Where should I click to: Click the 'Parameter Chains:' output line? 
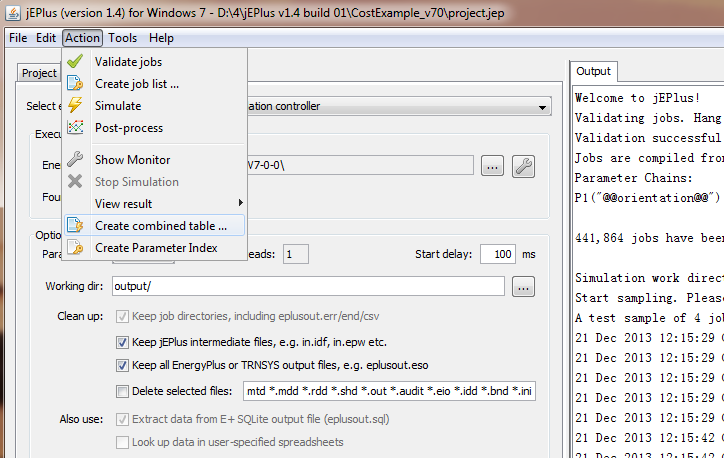click(634, 178)
